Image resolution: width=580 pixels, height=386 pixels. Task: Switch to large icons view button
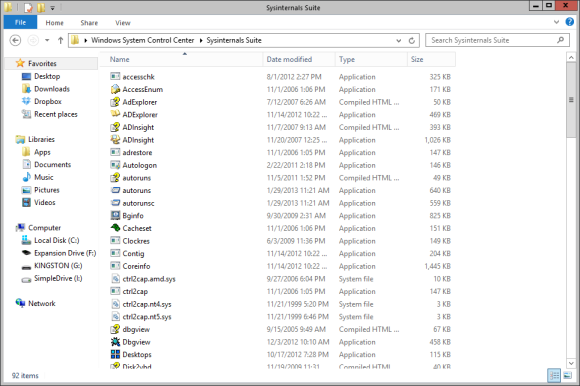point(567,376)
